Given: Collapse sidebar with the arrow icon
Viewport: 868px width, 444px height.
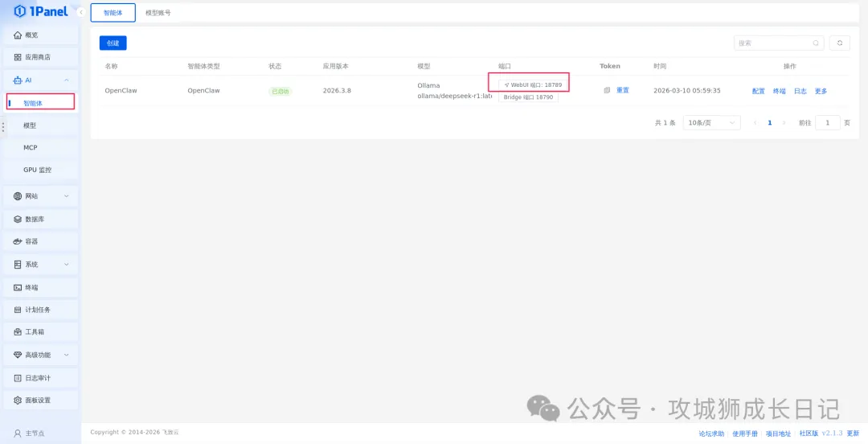Looking at the screenshot, I should (81, 12).
